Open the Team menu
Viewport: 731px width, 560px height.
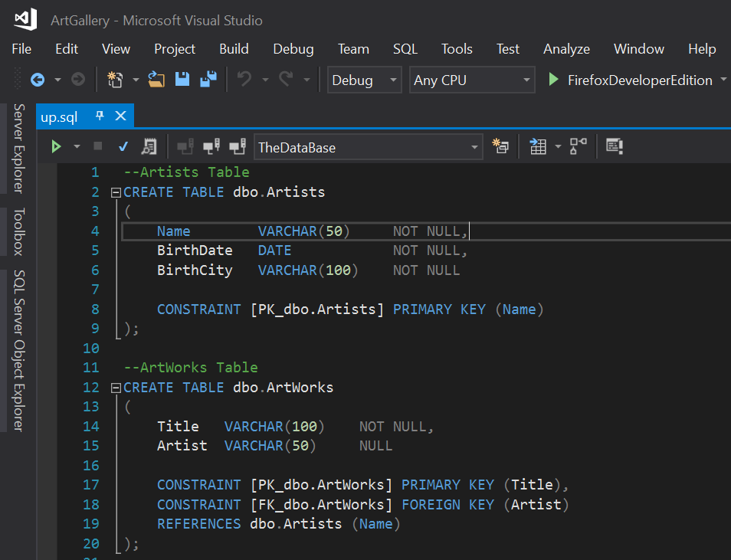pos(353,49)
